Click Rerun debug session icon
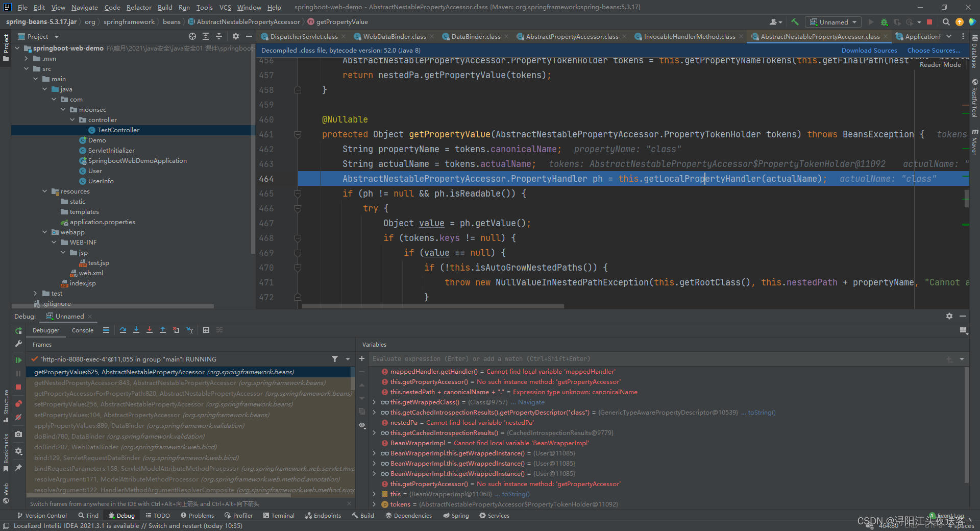The width and height of the screenshot is (980, 531). 18,330
